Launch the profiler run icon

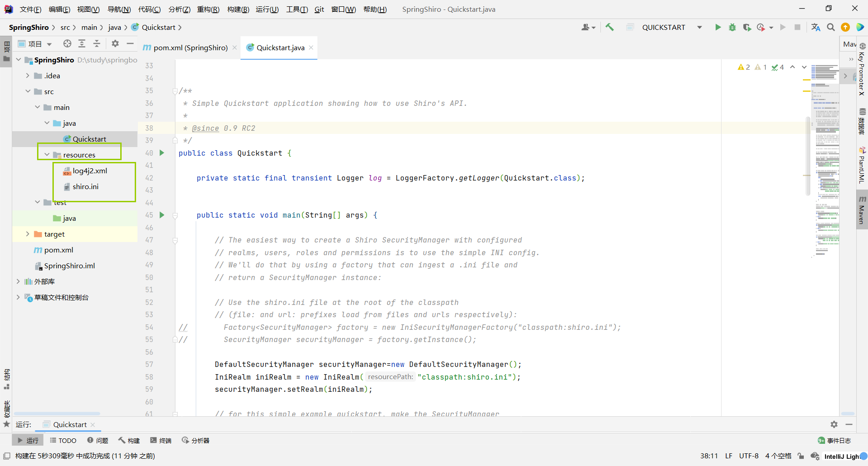(x=761, y=27)
